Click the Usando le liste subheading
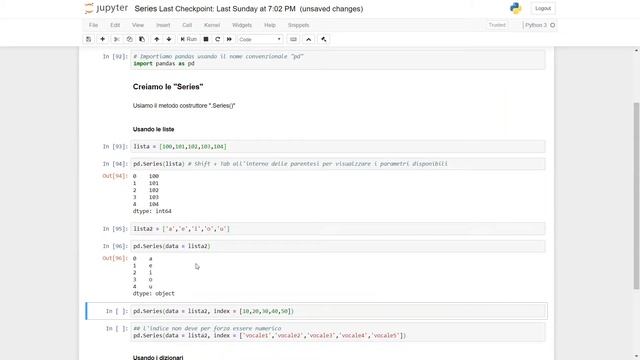This screenshot has width=640, height=360. pyautogui.click(x=153, y=129)
